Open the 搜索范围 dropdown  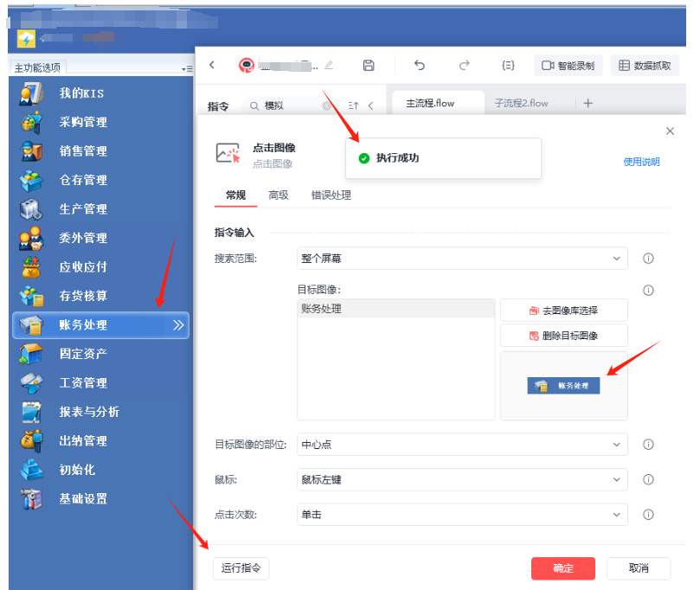point(462,259)
